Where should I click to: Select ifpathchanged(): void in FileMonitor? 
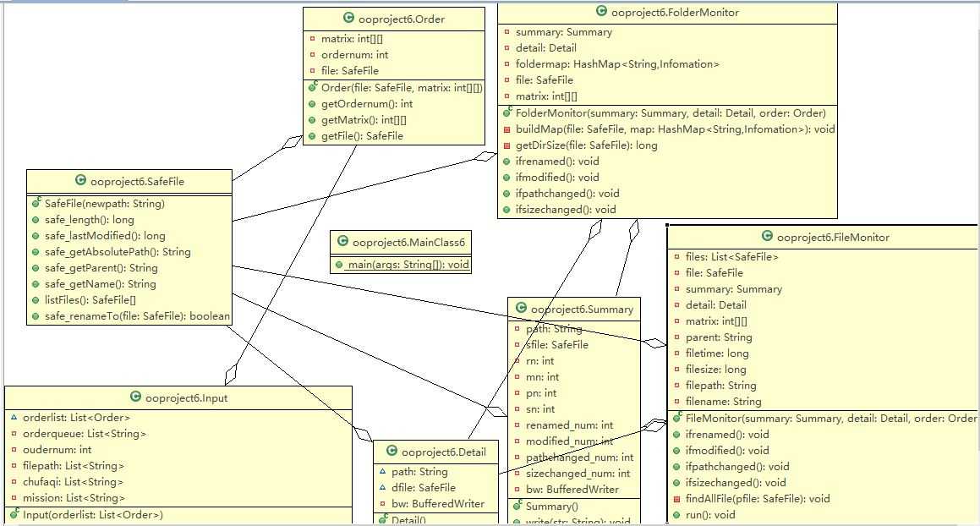tap(737, 467)
